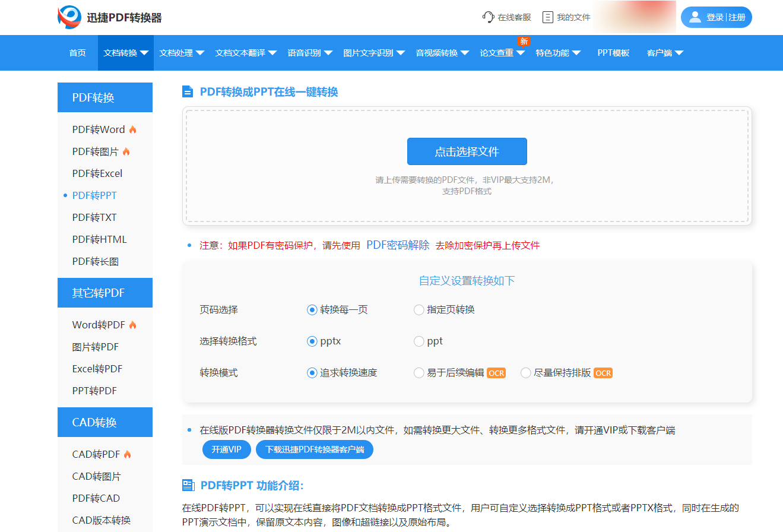The image size is (783, 532).
Task: Open PDF转TXT in sidebar
Action: tap(94, 217)
